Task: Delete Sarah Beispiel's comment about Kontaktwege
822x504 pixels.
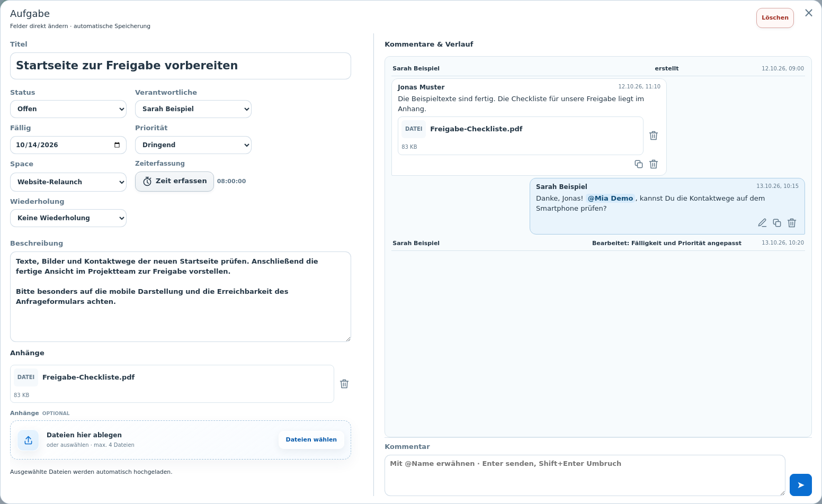Action: pyautogui.click(x=792, y=223)
